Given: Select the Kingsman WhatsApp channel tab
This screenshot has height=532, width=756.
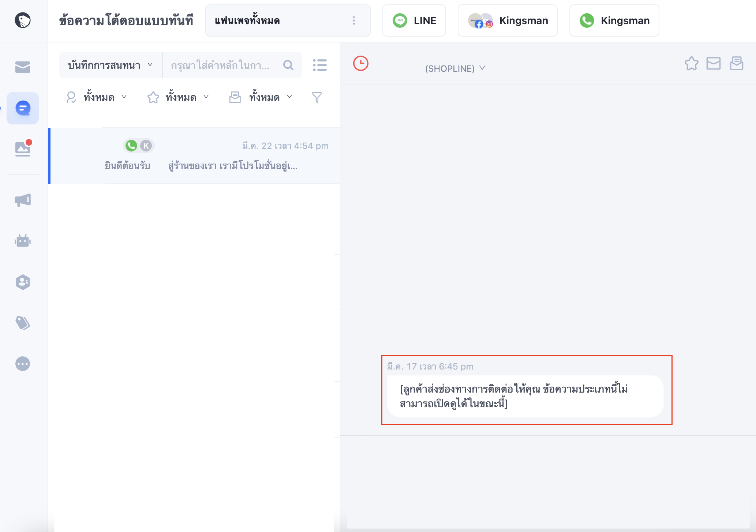Looking at the screenshot, I should (x=614, y=20).
